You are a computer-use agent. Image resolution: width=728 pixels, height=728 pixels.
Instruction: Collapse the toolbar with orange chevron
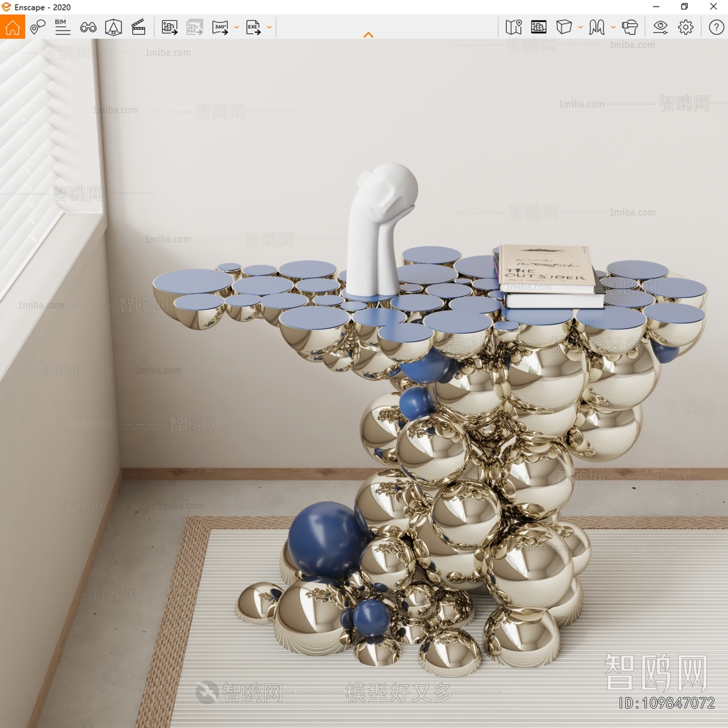tap(369, 35)
